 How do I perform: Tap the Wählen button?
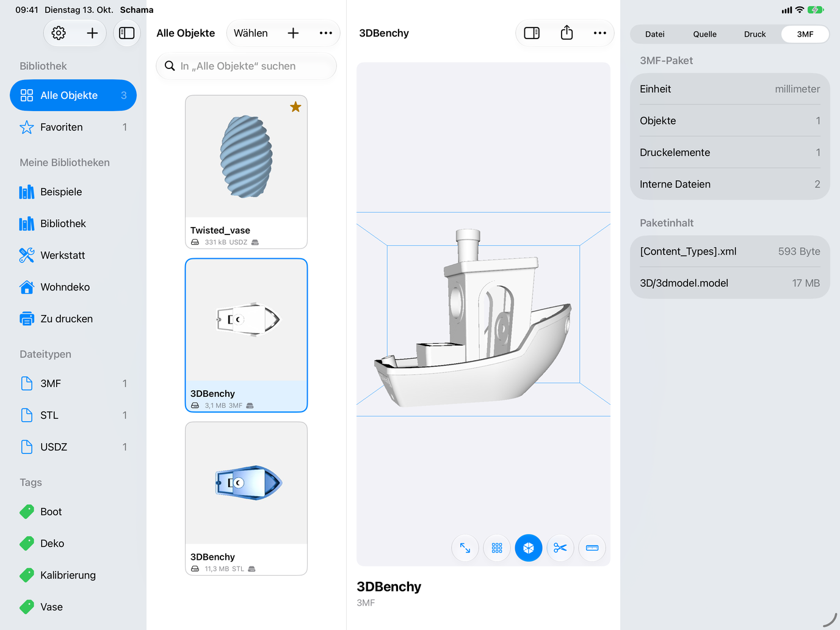(x=251, y=33)
